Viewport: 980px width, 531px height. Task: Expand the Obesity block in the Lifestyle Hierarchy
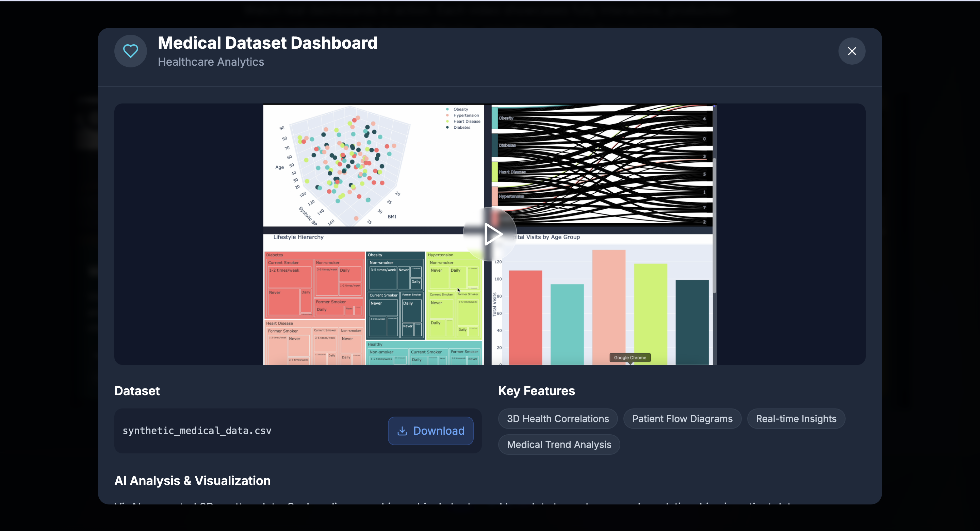click(x=375, y=255)
